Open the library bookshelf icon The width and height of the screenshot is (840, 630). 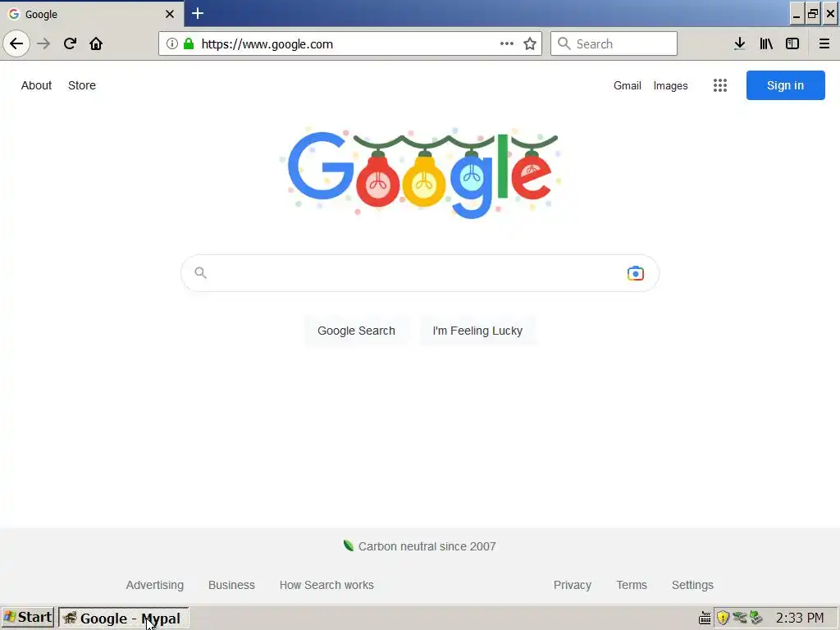point(766,43)
